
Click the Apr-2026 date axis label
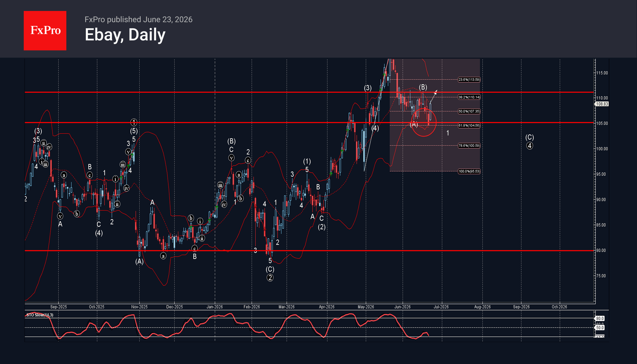[327, 307]
